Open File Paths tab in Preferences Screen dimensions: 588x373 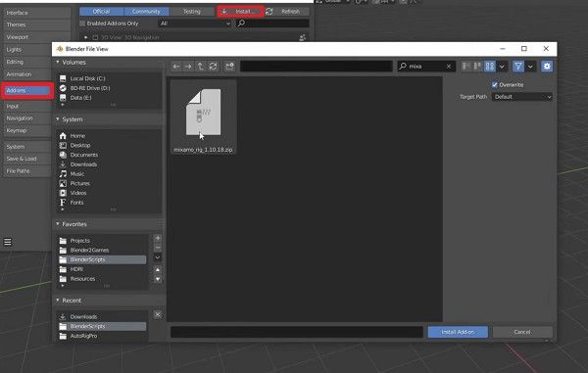(27, 171)
